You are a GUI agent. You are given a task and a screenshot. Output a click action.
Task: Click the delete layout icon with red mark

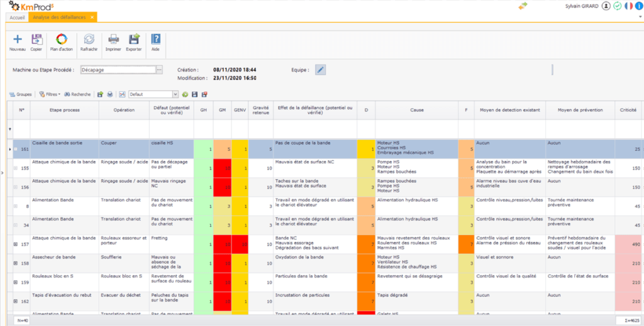click(x=204, y=94)
